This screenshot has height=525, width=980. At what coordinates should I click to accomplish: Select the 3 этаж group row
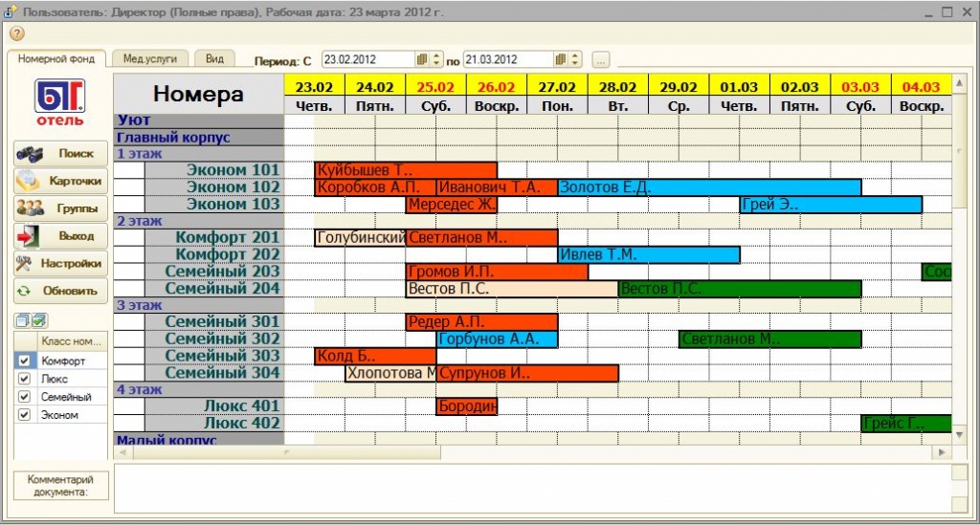click(x=199, y=305)
